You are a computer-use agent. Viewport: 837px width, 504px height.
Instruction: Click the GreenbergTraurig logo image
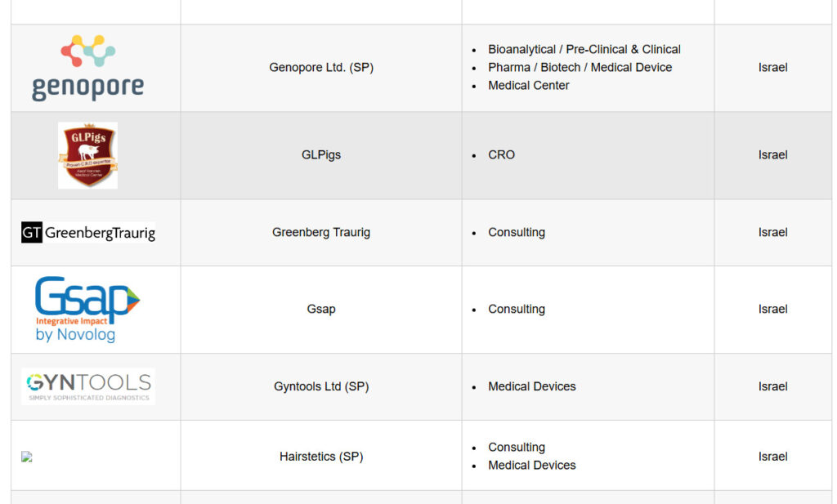88,233
